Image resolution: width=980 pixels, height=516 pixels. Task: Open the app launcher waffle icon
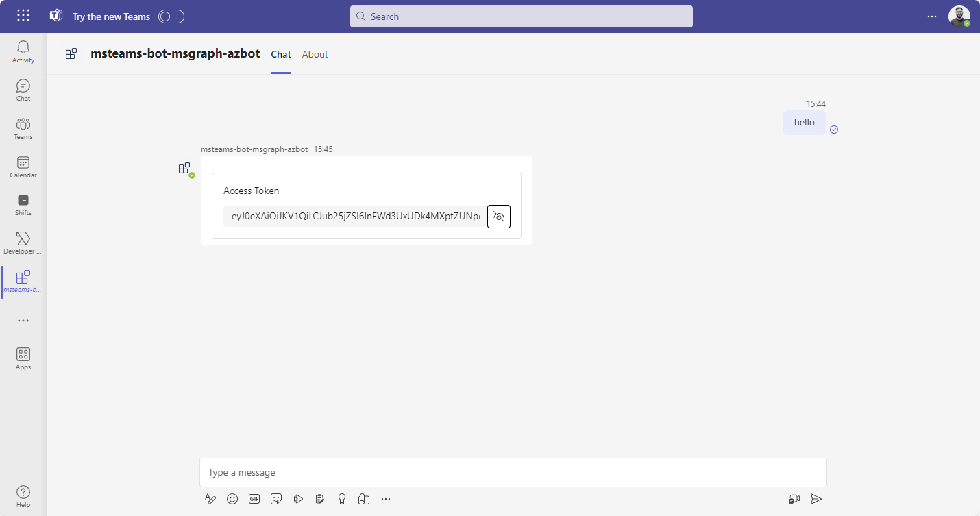tap(23, 16)
